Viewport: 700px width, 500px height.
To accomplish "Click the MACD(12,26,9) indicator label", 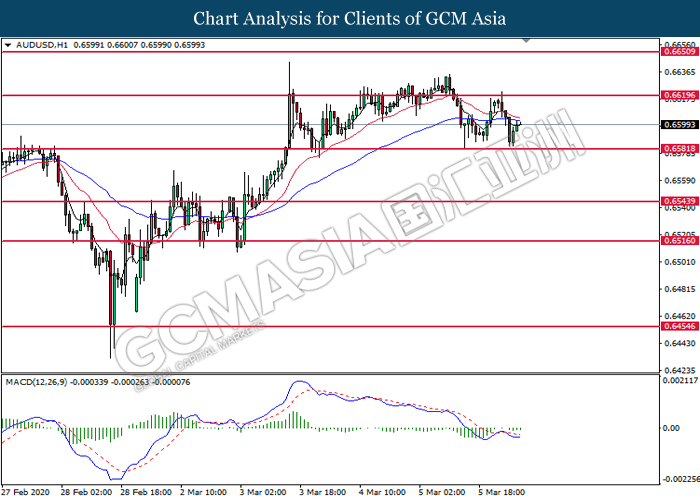I will (x=36, y=382).
